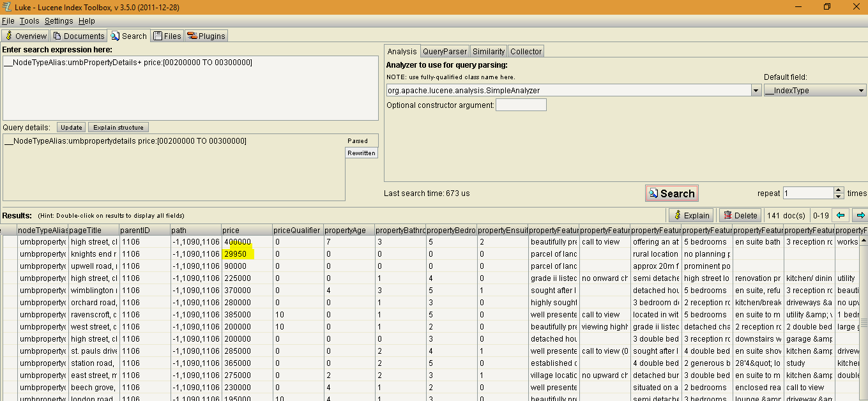
Task: Click the pageTitle column header
Action: point(93,230)
